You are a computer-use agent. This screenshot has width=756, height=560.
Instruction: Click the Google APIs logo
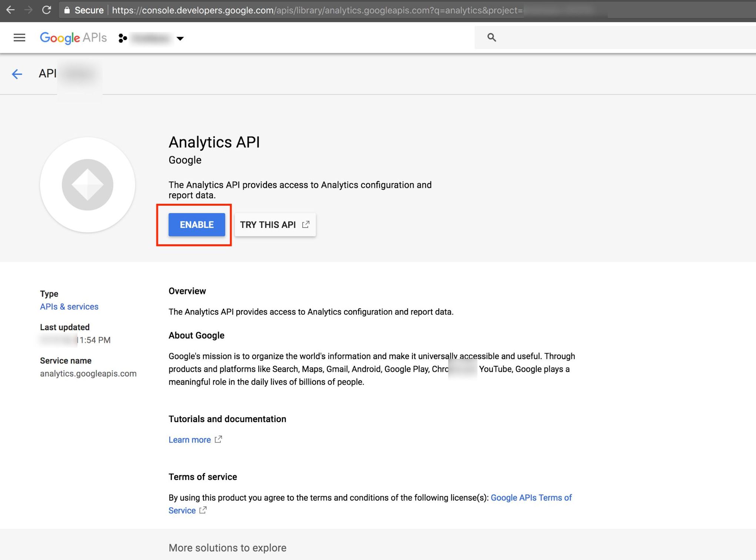(x=73, y=38)
